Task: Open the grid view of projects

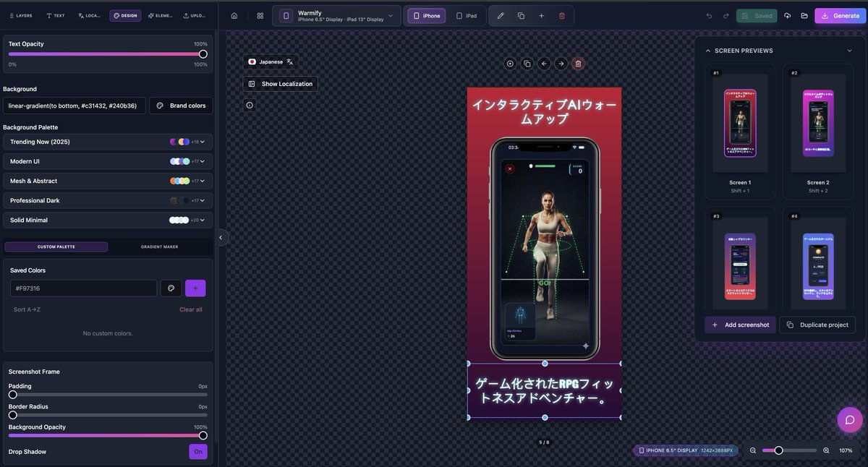Action: 260,16
